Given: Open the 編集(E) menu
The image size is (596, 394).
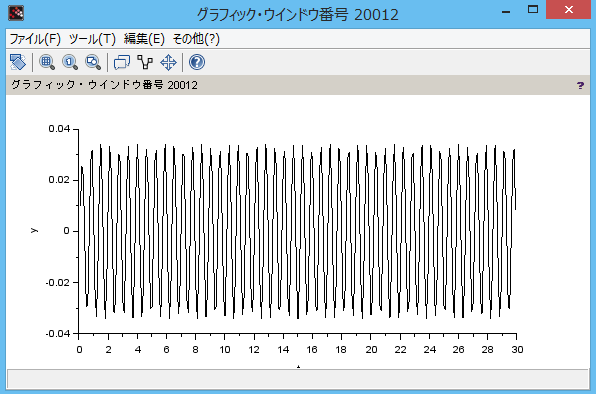Looking at the screenshot, I should pos(144,39).
